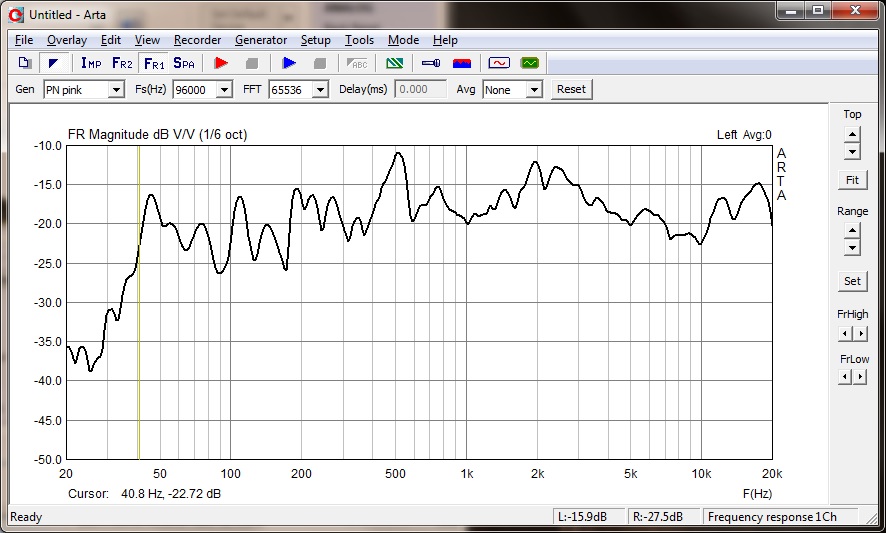The image size is (886, 533).
Task: Click the FrHigh left arrow
Action: pyautogui.click(x=845, y=333)
